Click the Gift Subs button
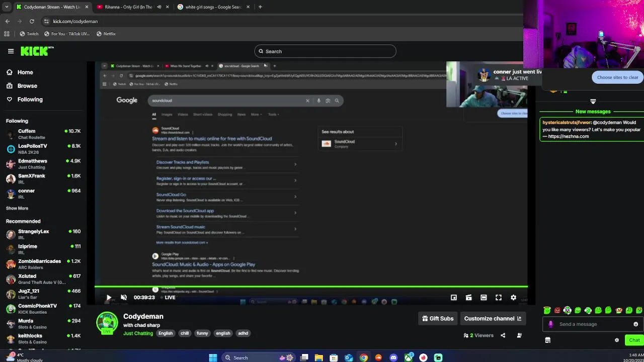Image resolution: width=644 pixels, height=362 pixels. coord(438,318)
